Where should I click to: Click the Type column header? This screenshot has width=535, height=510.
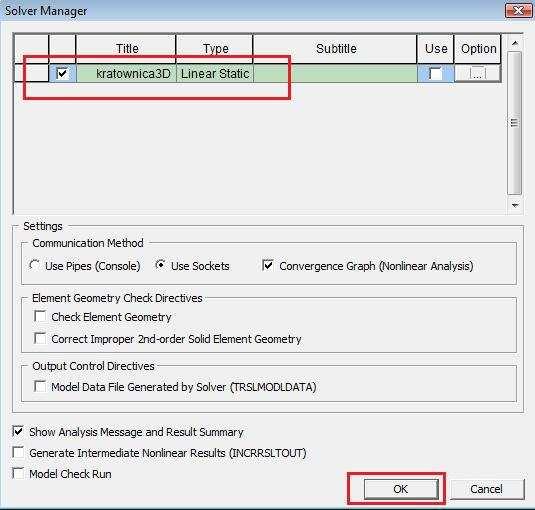pos(215,49)
